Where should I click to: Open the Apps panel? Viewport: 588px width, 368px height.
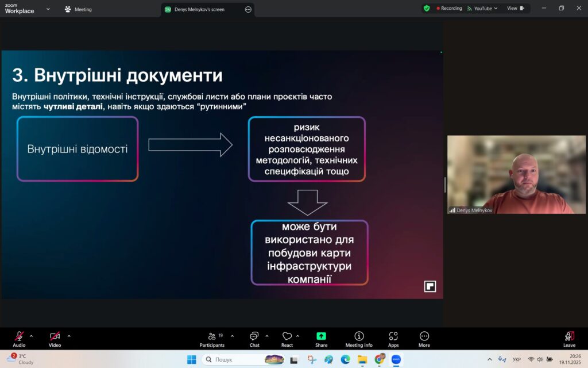point(393,339)
